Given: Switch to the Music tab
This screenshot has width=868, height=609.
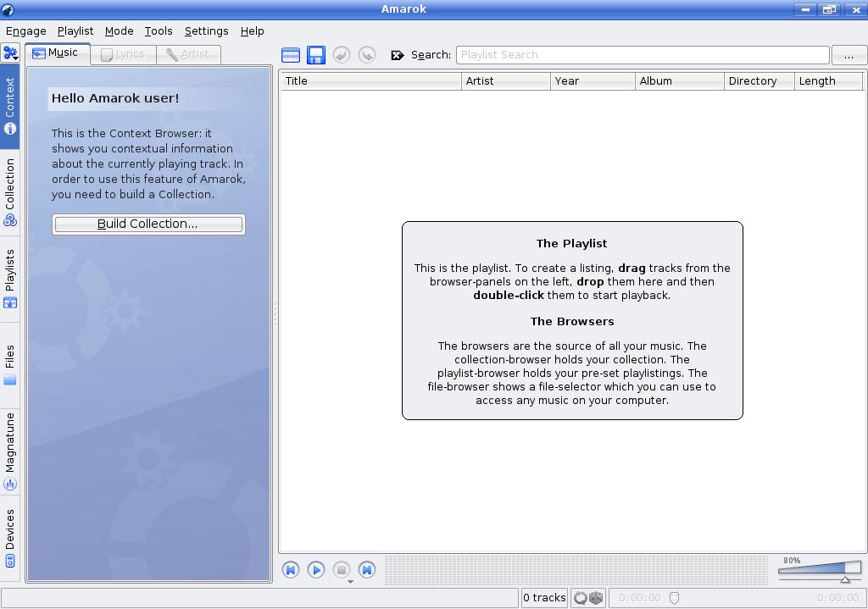Looking at the screenshot, I should tap(57, 53).
